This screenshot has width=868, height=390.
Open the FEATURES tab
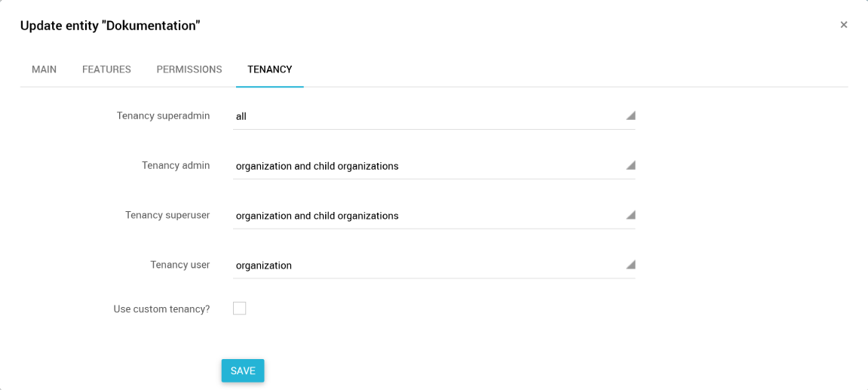coord(106,69)
